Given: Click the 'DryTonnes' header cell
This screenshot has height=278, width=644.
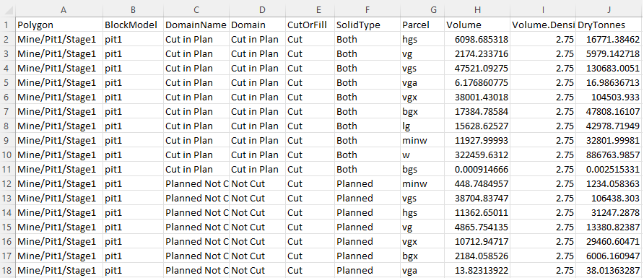Looking at the screenshot, I should (609, 25).
